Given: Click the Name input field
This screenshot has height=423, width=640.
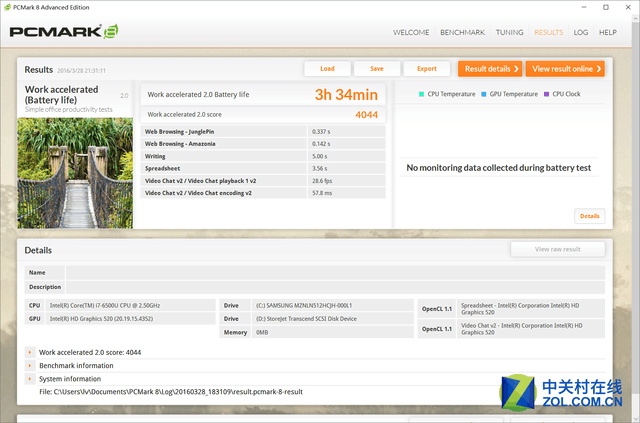Looking at the screenshot, I should [335, 272].
